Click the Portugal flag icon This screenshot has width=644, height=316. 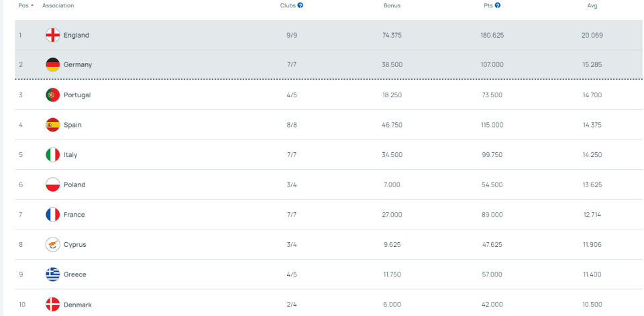52,95
